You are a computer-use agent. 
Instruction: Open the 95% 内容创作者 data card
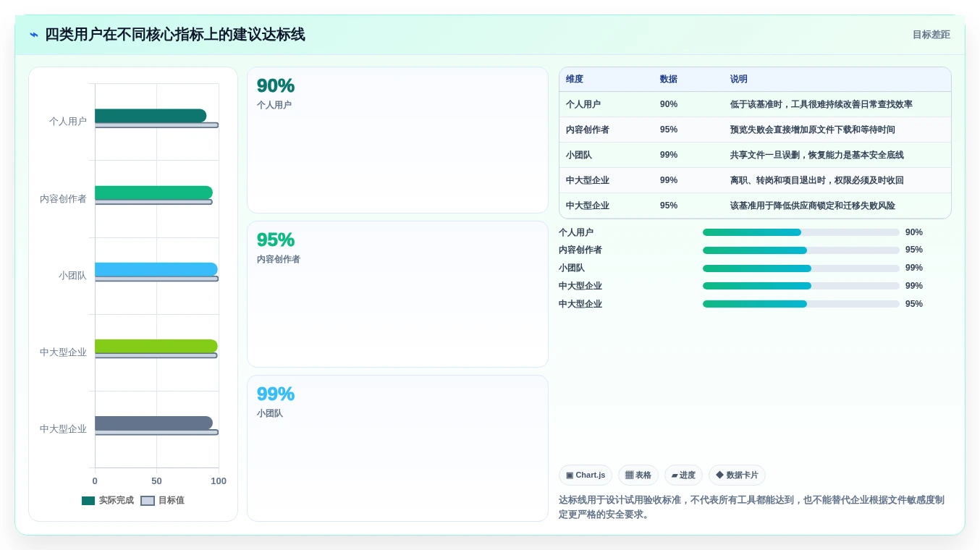(x=397, y=295)
